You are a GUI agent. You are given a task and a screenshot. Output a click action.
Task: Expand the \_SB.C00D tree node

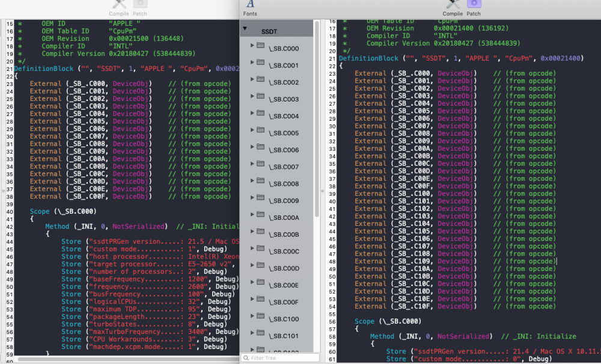tap(252, 265)
